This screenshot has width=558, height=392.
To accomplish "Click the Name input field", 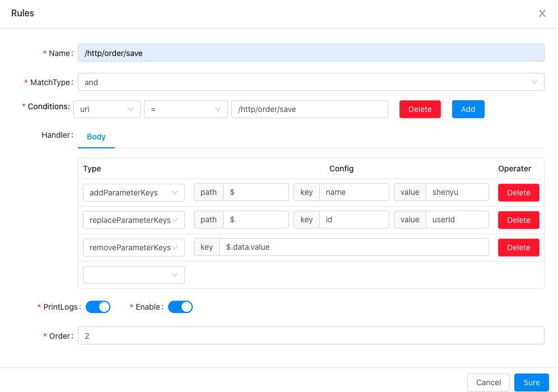I will 310,53.
